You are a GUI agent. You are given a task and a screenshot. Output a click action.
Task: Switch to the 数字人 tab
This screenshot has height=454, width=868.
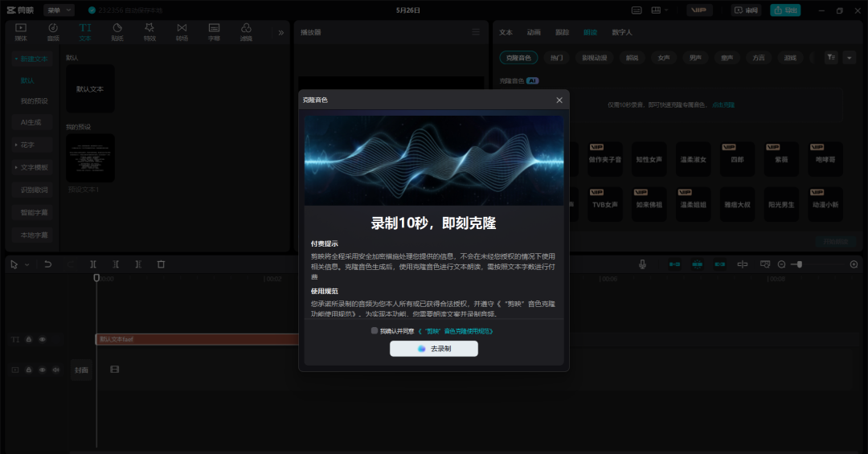tap(621, 32)
